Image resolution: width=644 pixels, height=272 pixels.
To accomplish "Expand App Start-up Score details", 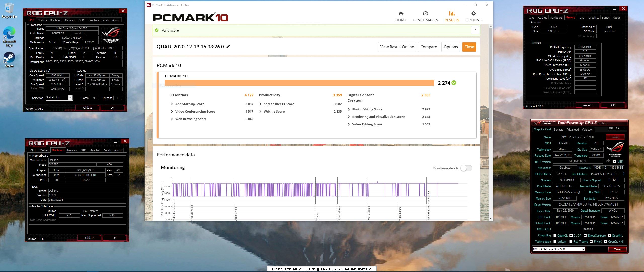I will 172,104.
